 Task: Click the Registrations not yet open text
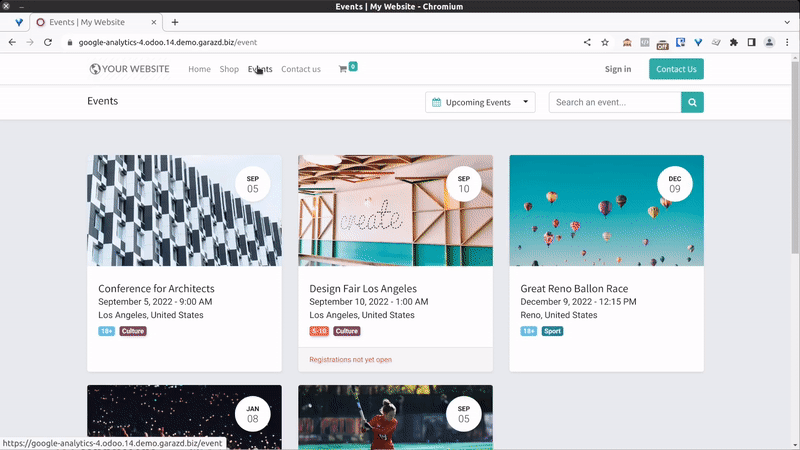pos(351,360)
